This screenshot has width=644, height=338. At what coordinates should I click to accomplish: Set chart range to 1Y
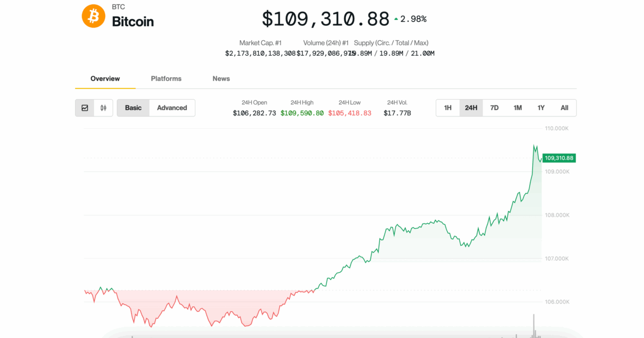coord(541,108)
